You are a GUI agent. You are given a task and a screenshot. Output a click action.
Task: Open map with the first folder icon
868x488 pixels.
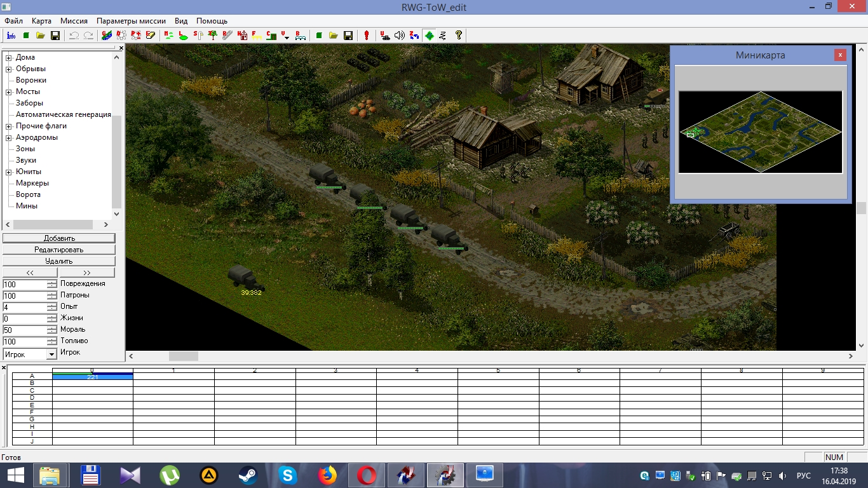tap(41, 36)
